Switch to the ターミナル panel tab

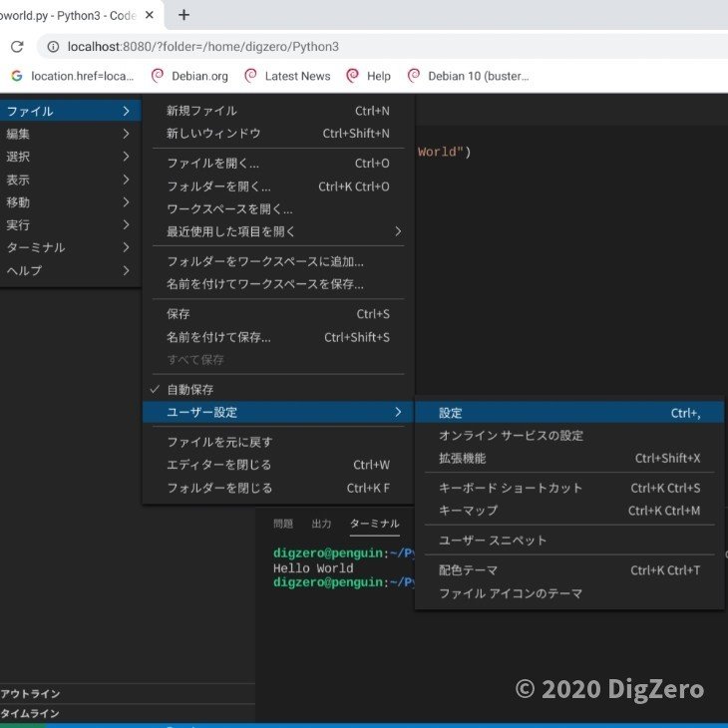(x=375, y=524)
